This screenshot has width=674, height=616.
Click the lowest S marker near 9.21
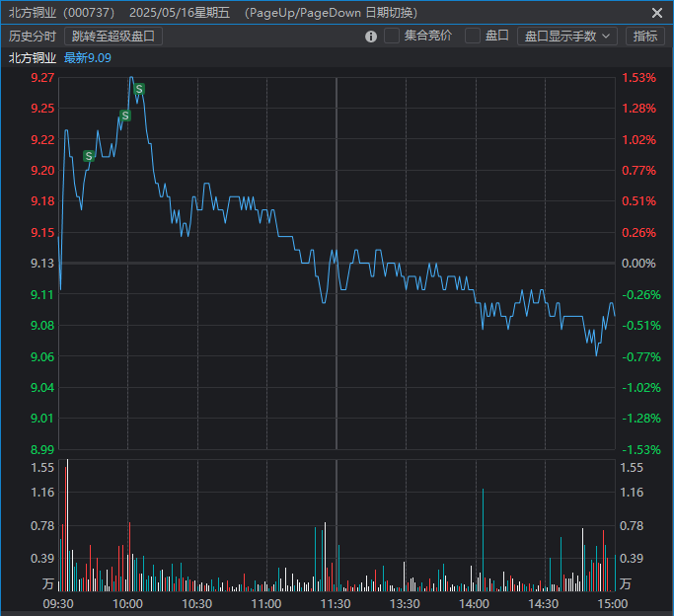(x=89, y=156)
